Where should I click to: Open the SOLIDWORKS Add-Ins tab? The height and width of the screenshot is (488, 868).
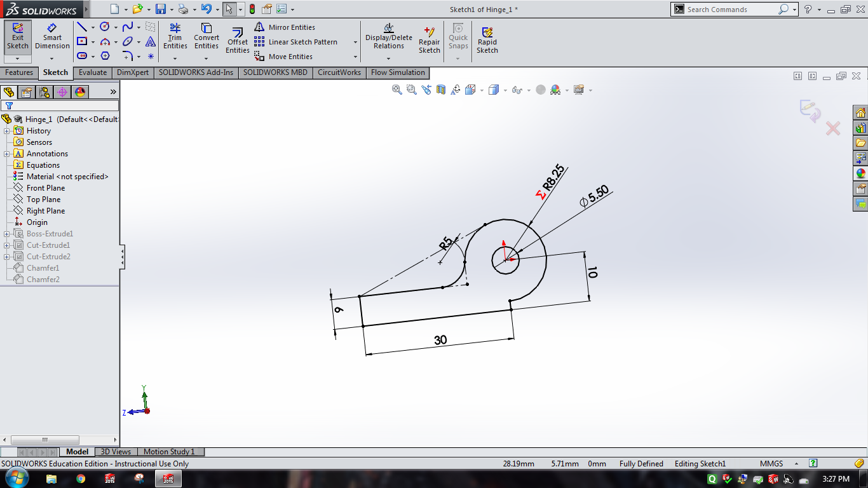[x=196, y=72]
